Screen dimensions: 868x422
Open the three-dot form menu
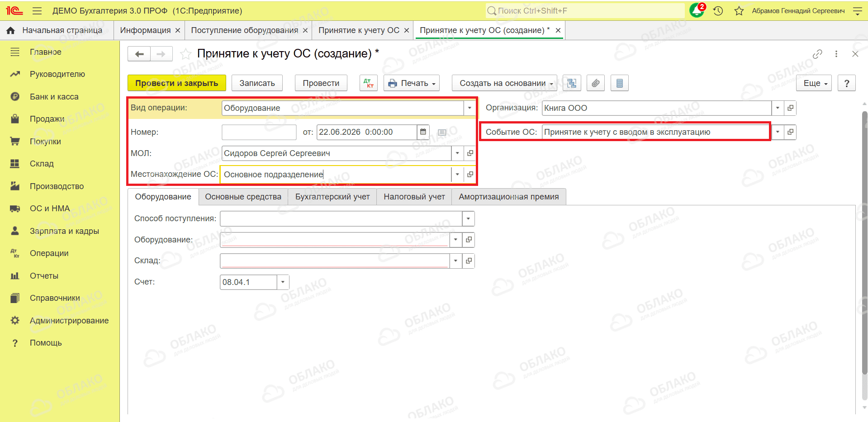(836, 54)
